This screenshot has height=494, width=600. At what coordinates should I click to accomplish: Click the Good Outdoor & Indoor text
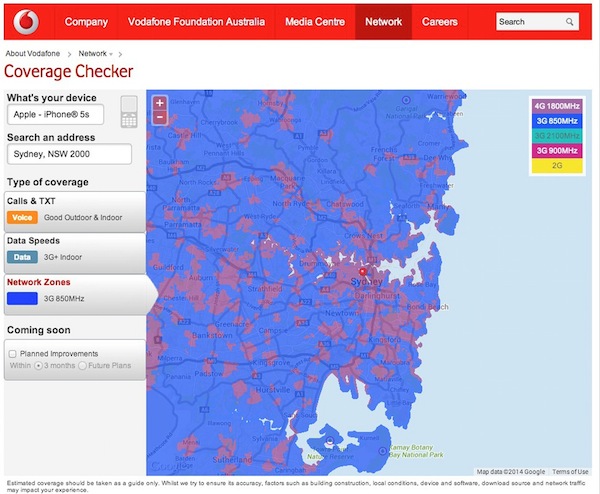(x=83, y=217)
